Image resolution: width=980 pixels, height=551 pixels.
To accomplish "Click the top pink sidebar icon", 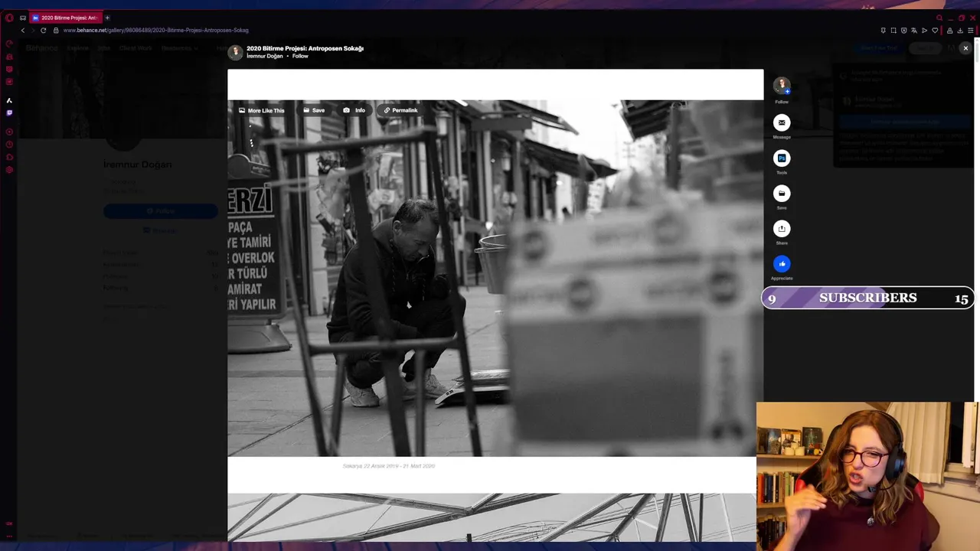I will [9, 44].
